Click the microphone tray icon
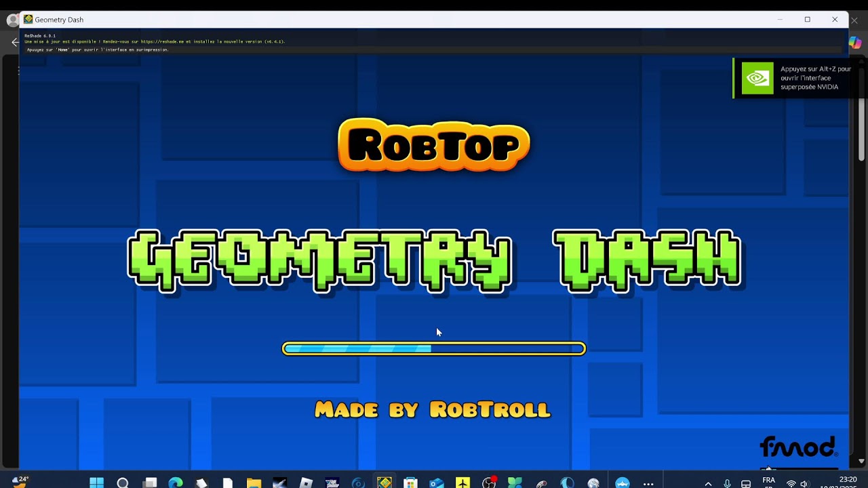Viewport: 868px width, 488px height. point(727,483)
